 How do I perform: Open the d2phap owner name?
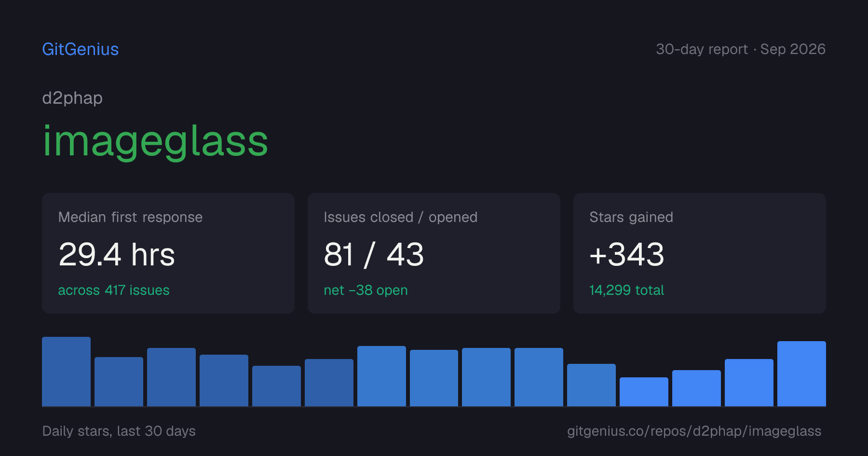click(x=72, y=98)
